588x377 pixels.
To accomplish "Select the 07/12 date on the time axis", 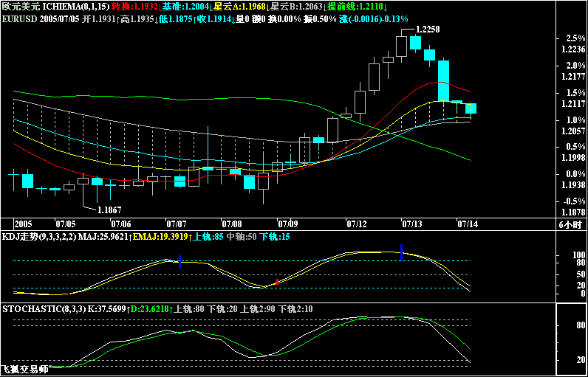I will tap(357, 224).
